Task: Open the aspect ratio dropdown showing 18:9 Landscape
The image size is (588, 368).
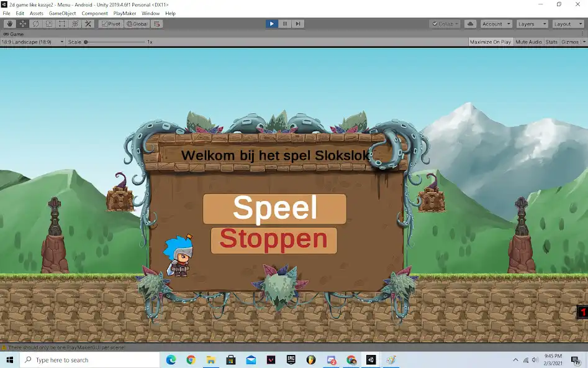Action: point(32,42)
